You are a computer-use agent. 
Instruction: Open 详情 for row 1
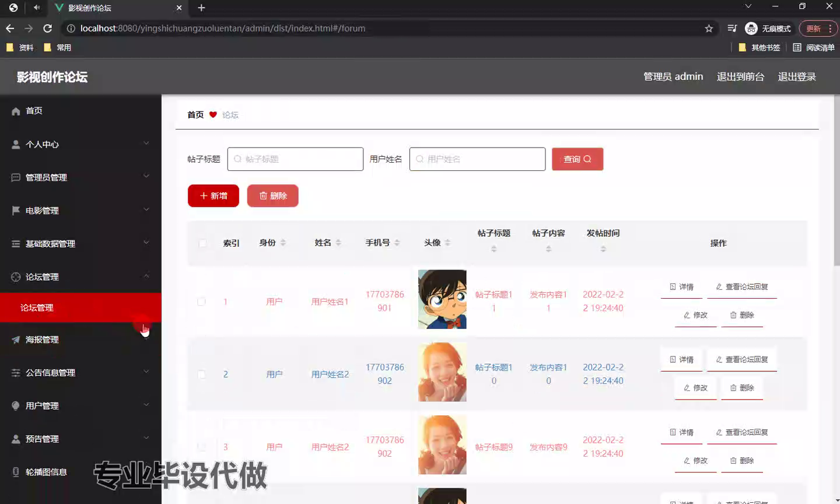point(681,287)
